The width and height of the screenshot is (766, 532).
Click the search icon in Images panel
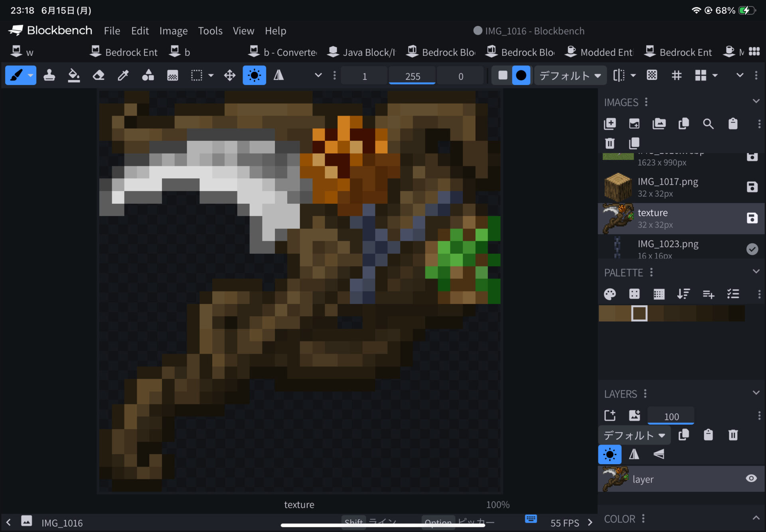click(708, 124)
